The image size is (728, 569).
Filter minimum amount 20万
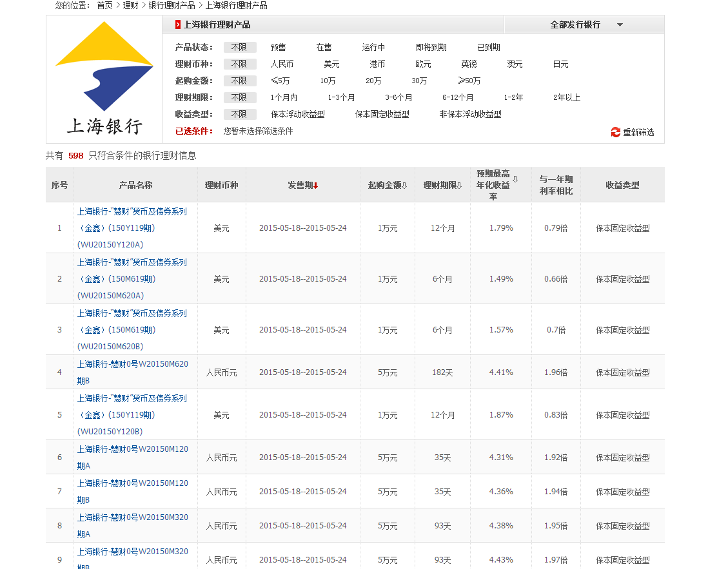pos(373,81)
